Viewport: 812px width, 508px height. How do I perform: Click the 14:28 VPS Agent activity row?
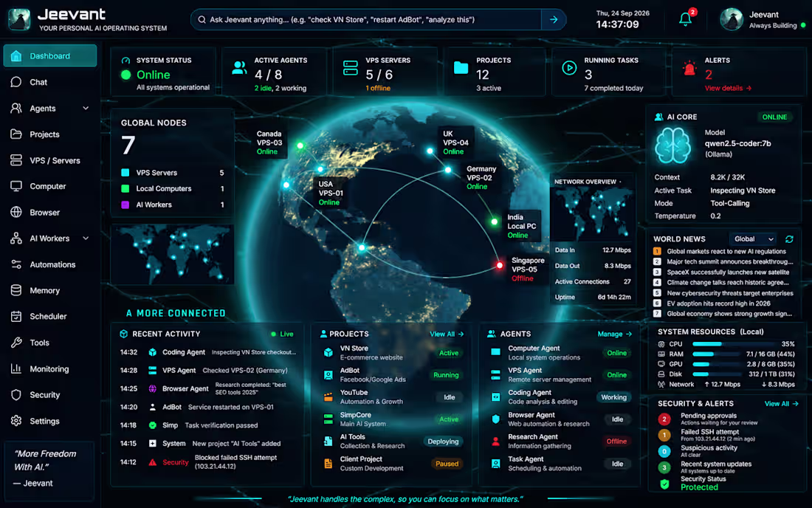[207, 370]
